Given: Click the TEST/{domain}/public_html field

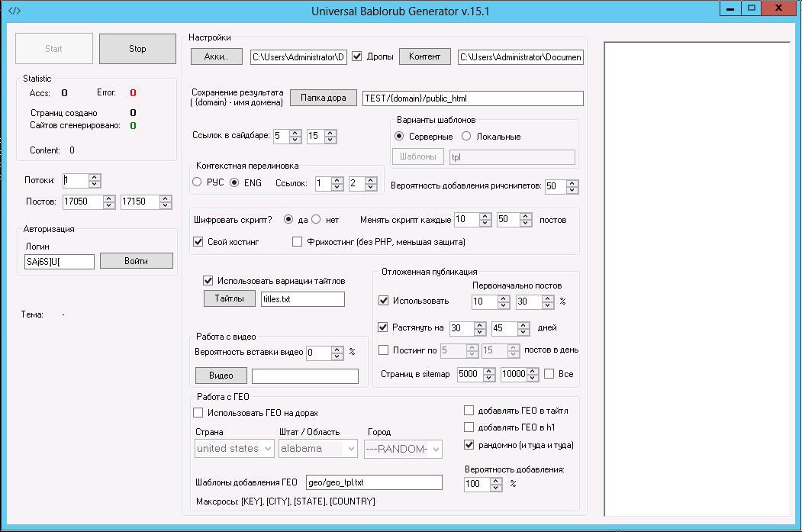Looking at the screenshot, I should (x=473, y=98).
